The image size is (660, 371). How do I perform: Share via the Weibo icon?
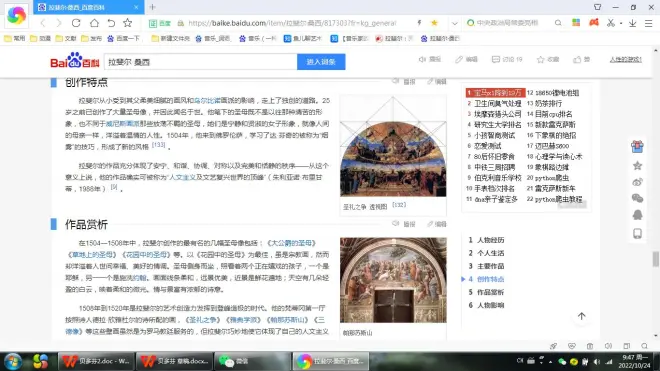point(637,182)
